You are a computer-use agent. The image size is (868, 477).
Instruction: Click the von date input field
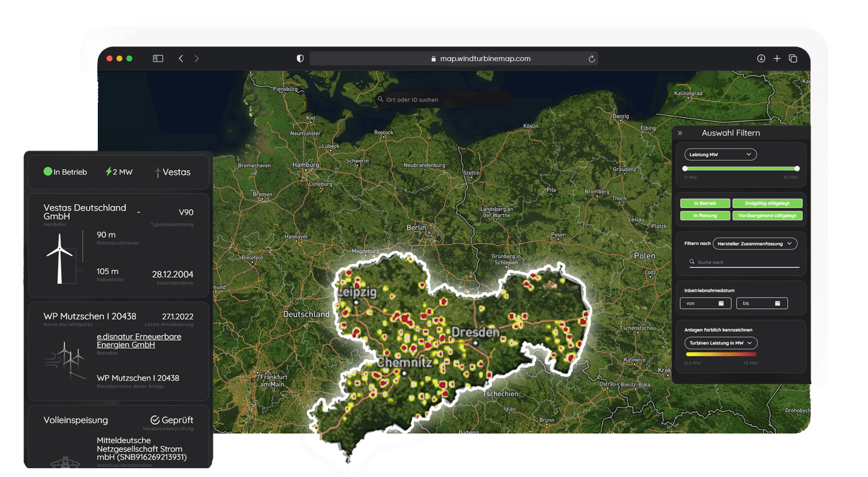click(706, 304)
